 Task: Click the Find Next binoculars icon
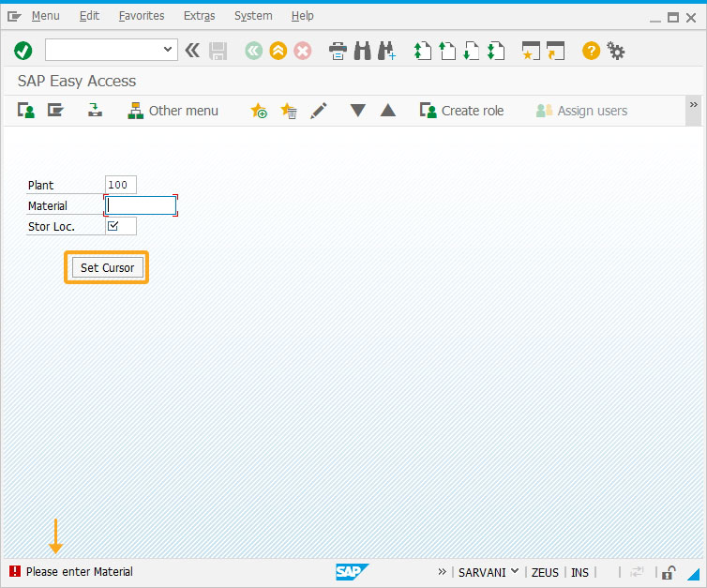[387, 51]
